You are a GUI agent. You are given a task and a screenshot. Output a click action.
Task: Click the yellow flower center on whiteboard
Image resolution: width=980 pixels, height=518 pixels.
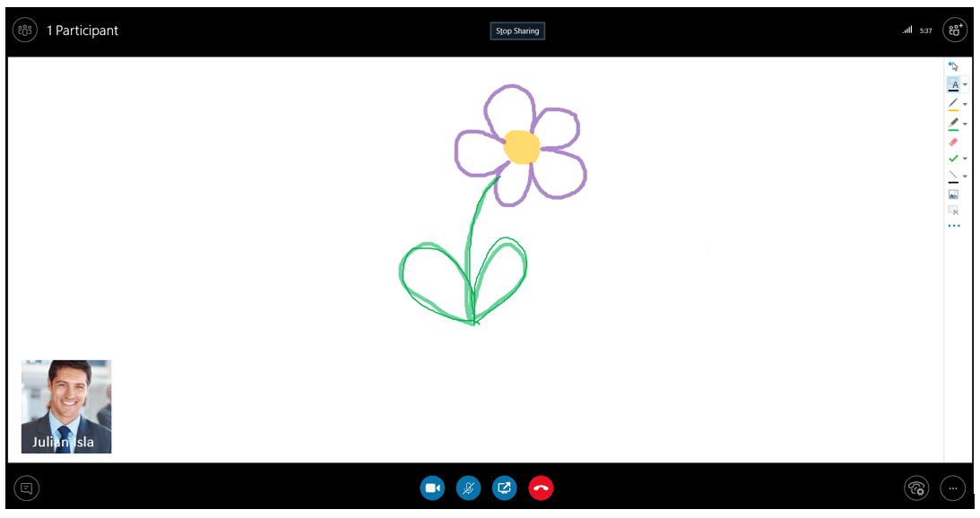521,148
